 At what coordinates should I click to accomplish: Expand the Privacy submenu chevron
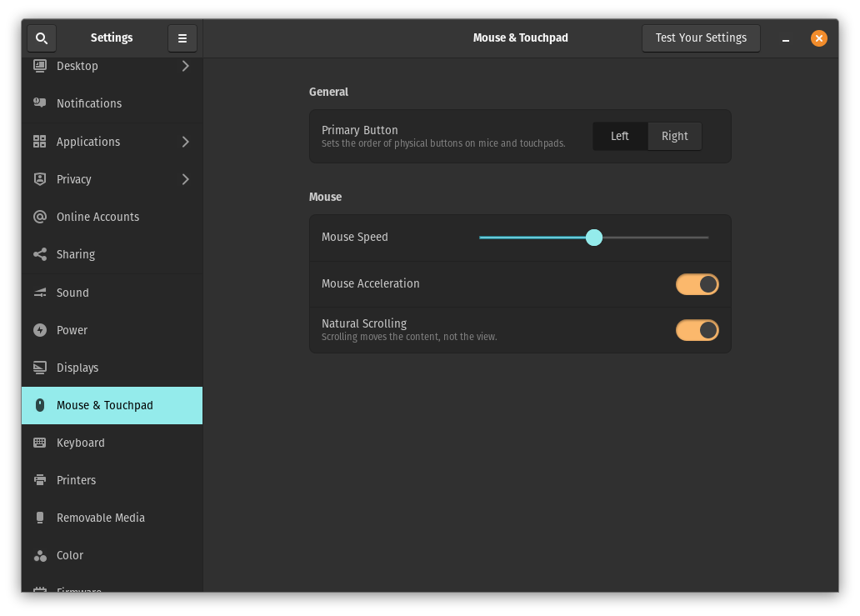[x=185, y=179]
